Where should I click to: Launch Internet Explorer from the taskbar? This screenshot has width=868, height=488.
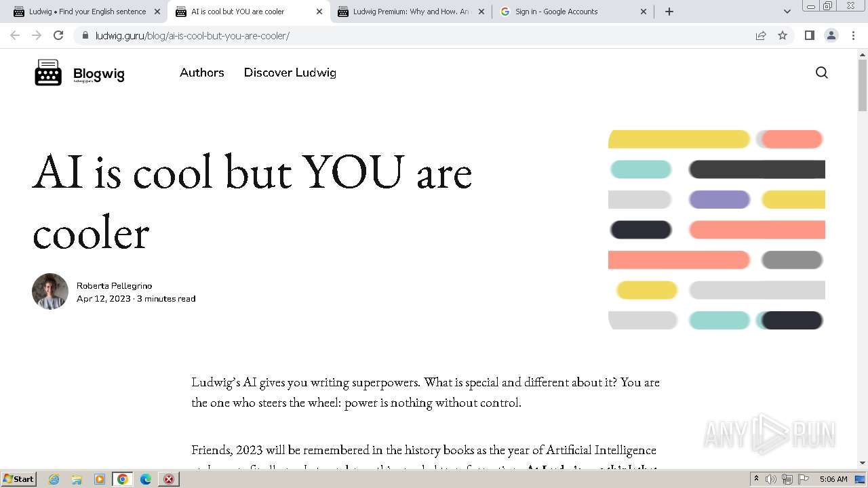click(x=54, y=479)
